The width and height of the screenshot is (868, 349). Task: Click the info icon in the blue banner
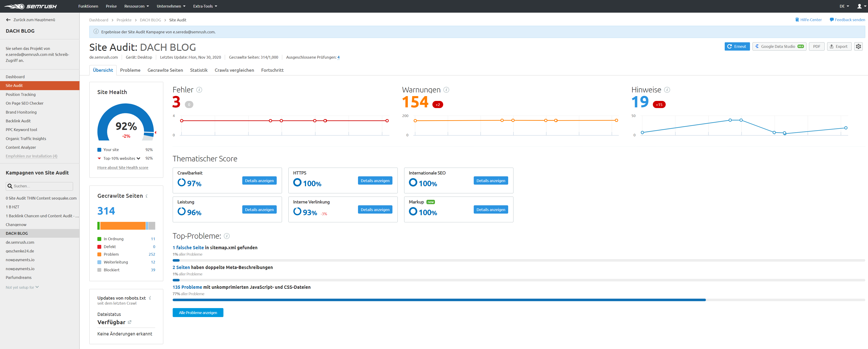[x=96, y=32]
